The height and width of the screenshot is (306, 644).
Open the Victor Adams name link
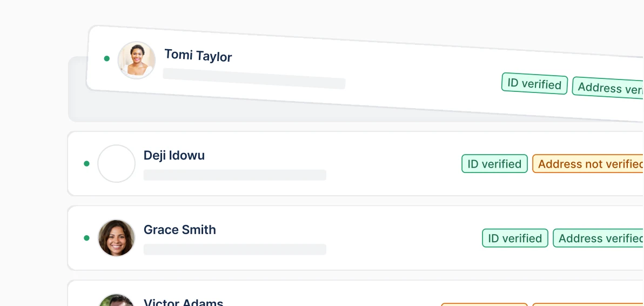click(183, 302)
